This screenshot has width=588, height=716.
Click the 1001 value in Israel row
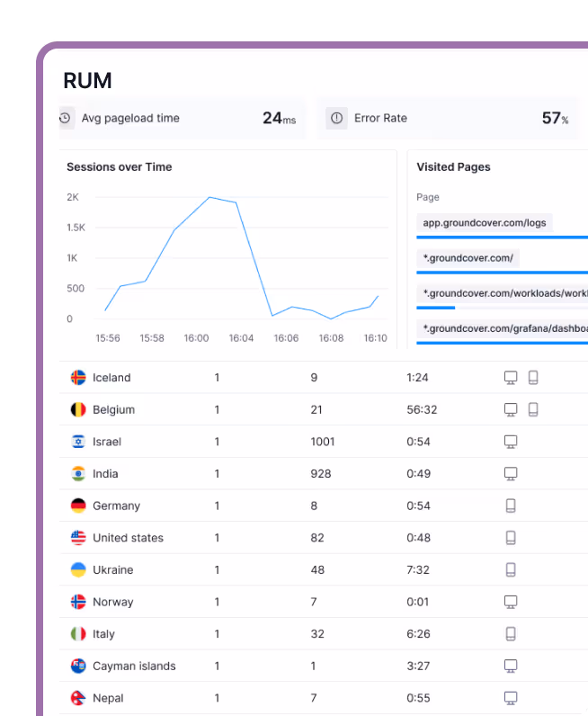(x=323, y=442)
